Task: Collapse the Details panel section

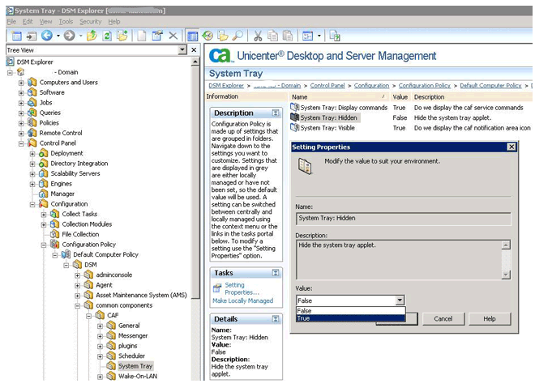Action: (x=276, y=320)
